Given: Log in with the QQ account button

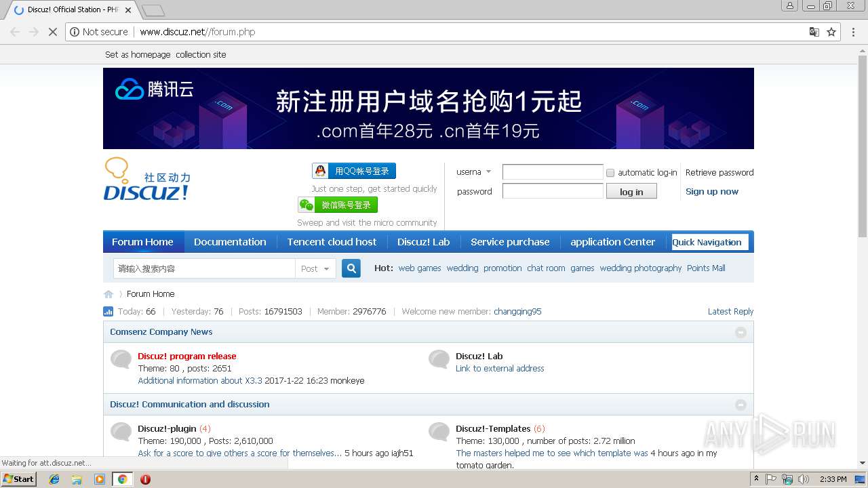Looking at the screenshot, I should [x=354, y=171].
